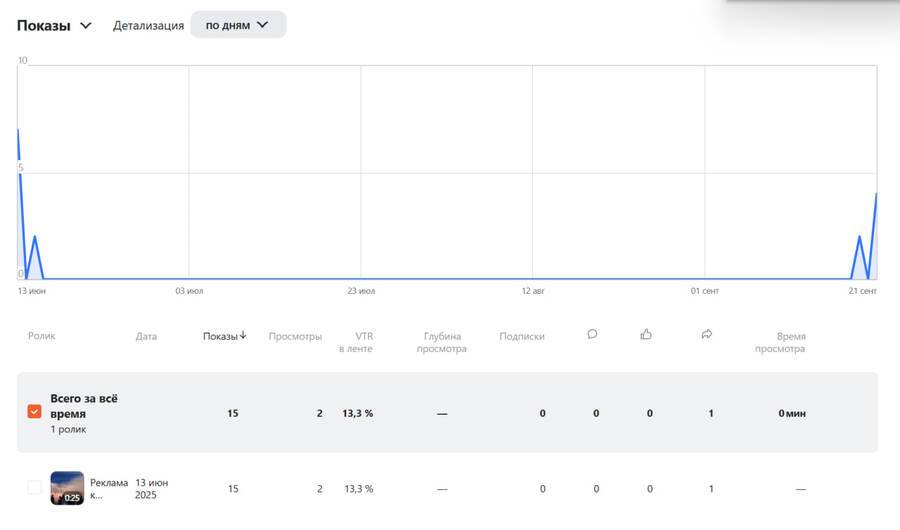Expand the по дням detail dropdown

click(238, 25)
